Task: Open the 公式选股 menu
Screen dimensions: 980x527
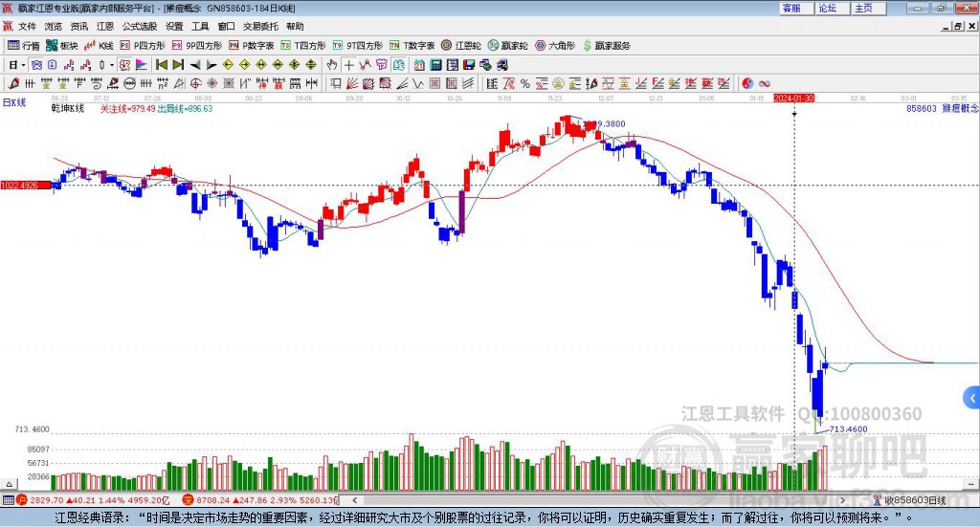Action: click(140, 26)
